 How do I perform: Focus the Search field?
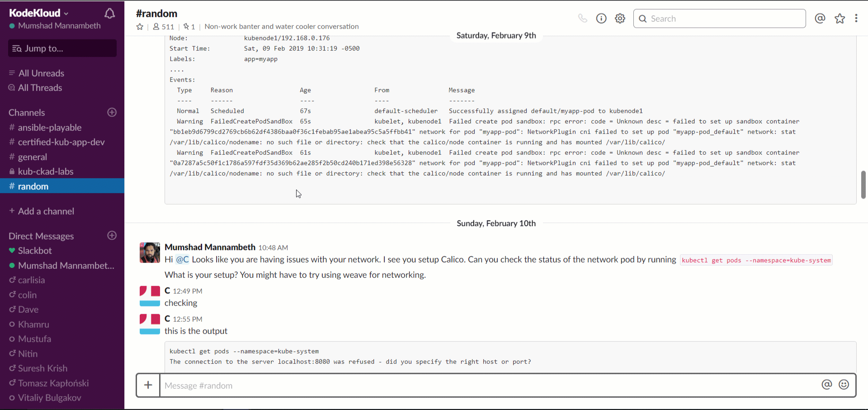719,19
